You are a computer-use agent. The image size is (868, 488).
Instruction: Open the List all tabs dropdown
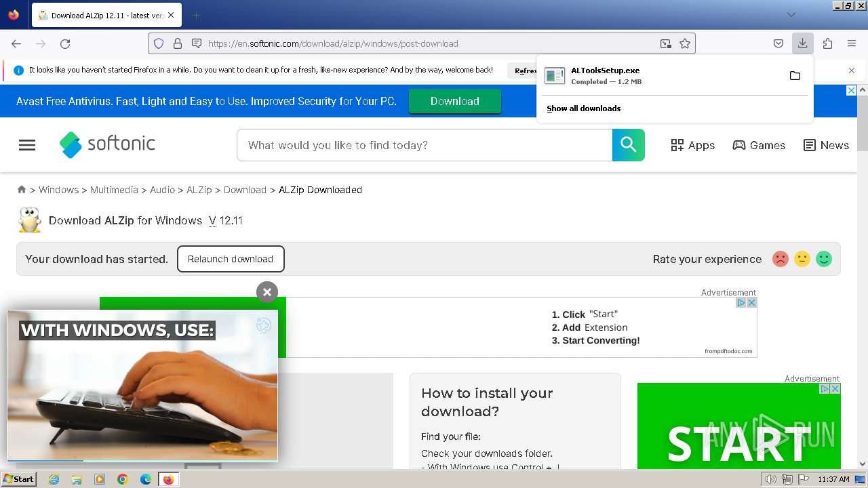click(791, 15)
